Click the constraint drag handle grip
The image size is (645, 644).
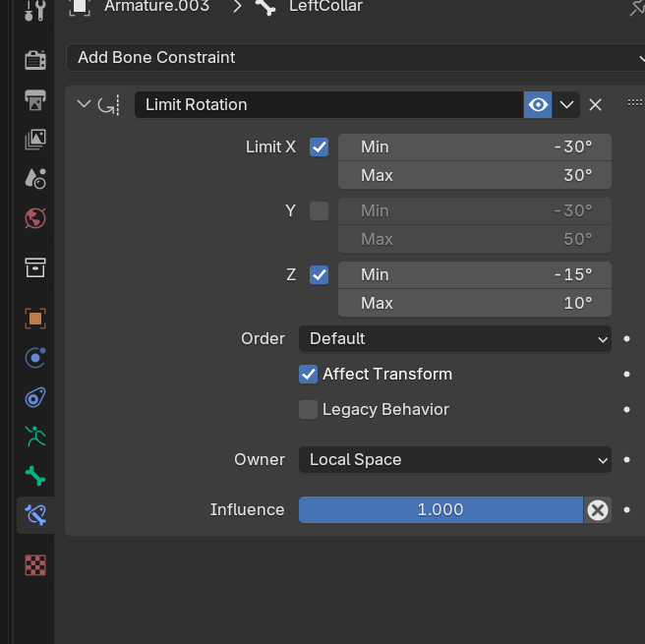(635, 103)
